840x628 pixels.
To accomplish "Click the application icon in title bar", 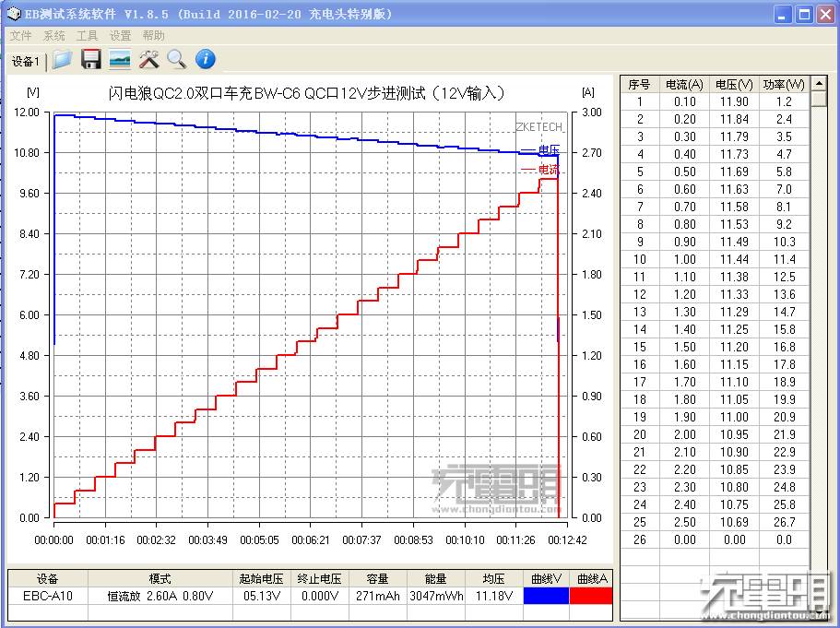I will click(x=13, y=14).
